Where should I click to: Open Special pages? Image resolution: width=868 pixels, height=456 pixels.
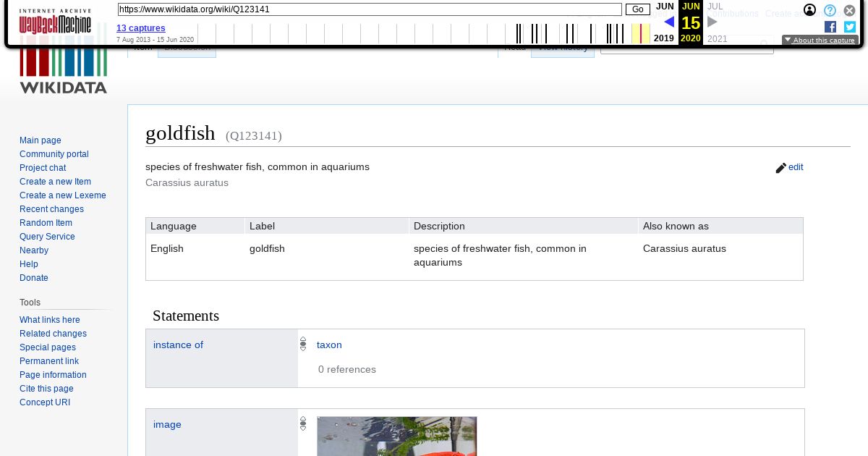tap(48, 347)
